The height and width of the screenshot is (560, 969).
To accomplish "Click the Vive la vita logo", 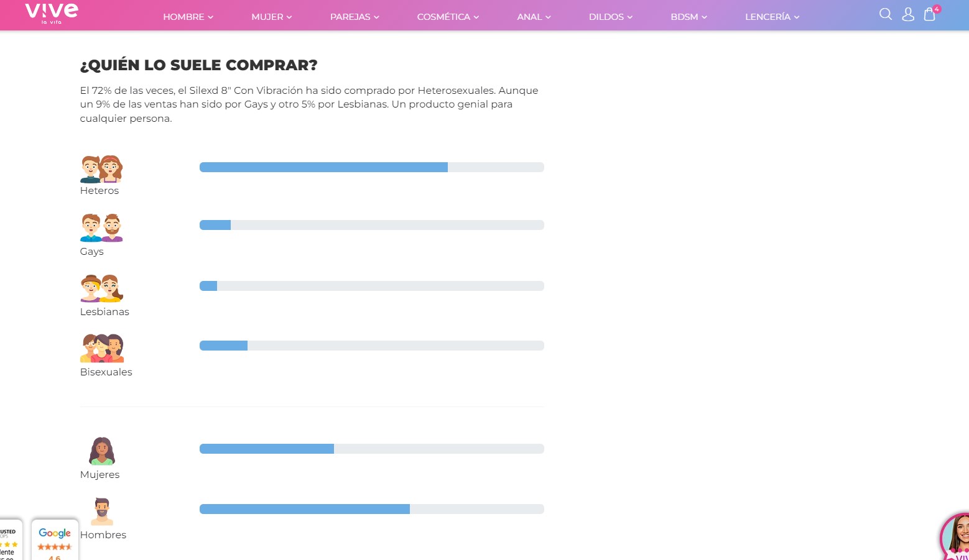I will pyautogui.click(x=52, y=13).
